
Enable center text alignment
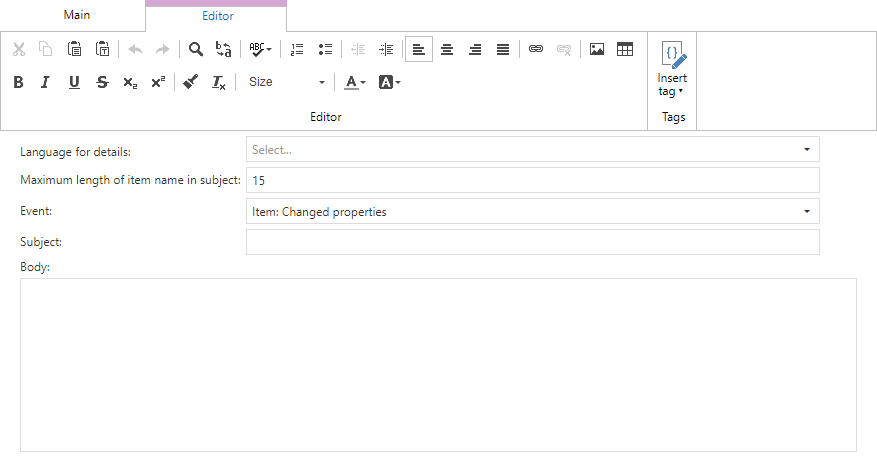pyautogui.click(x=447, y=49)
